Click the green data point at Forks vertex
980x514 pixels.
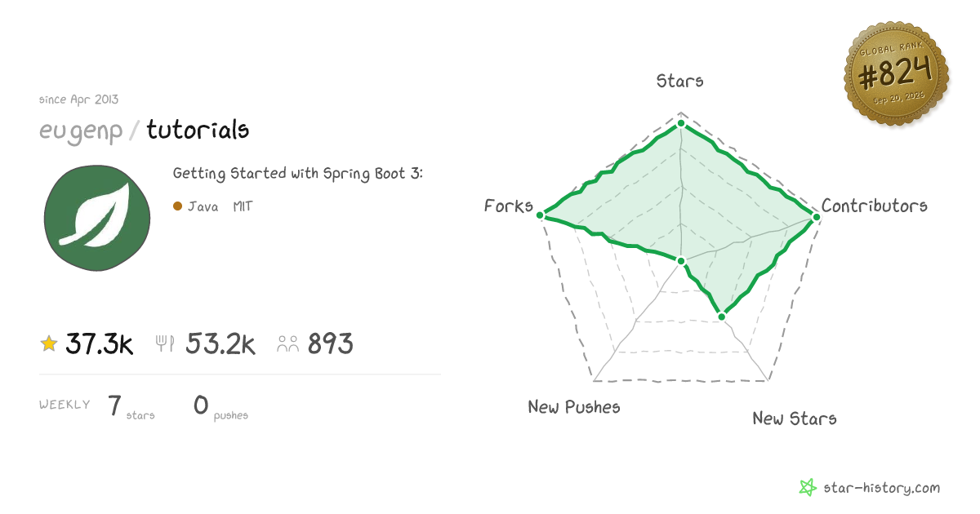coord(541,215)
